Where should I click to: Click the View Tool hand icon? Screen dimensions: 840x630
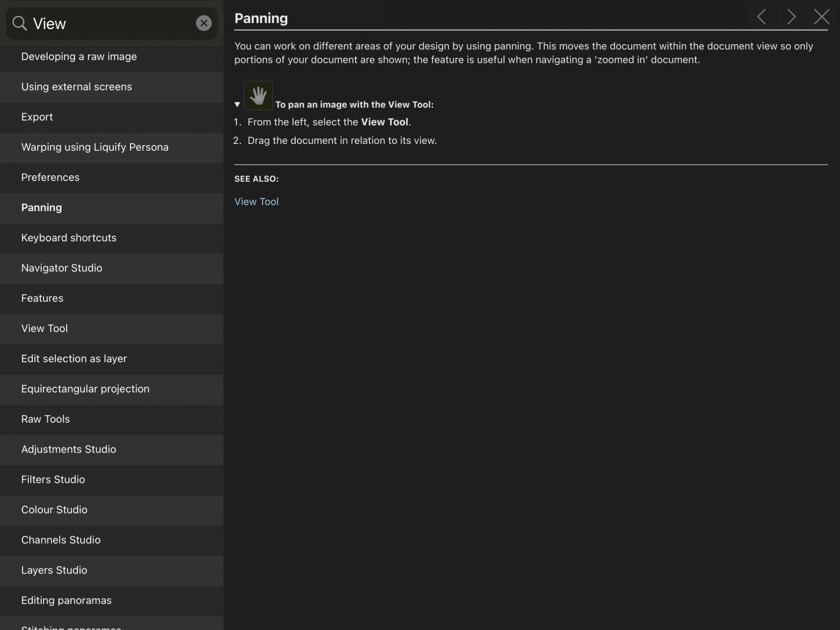[x=258, y=96]
